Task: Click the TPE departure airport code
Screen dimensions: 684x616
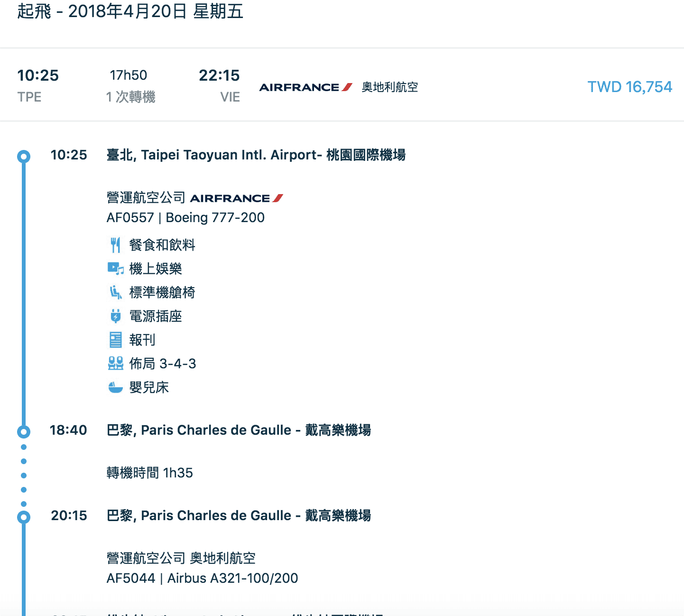Action: tap(29, 97)
